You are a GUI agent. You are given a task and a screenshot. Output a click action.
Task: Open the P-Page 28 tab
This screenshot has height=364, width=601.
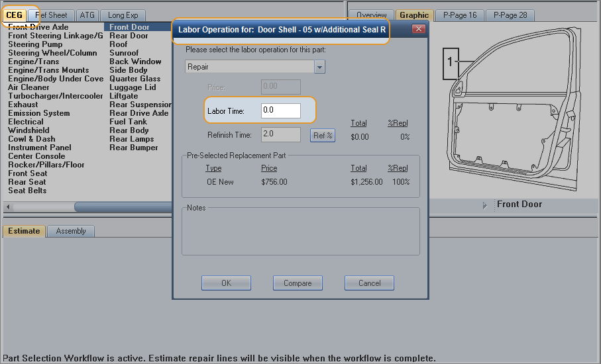pos(510,15)
